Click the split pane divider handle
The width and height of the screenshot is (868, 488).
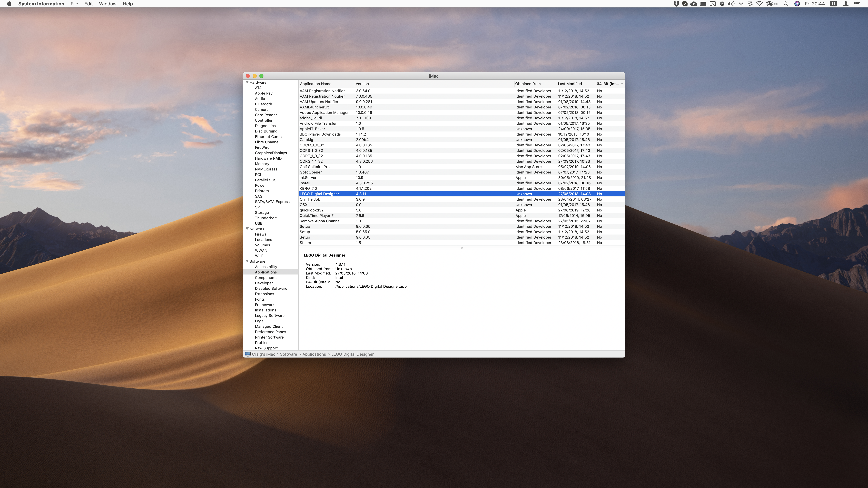462,248
